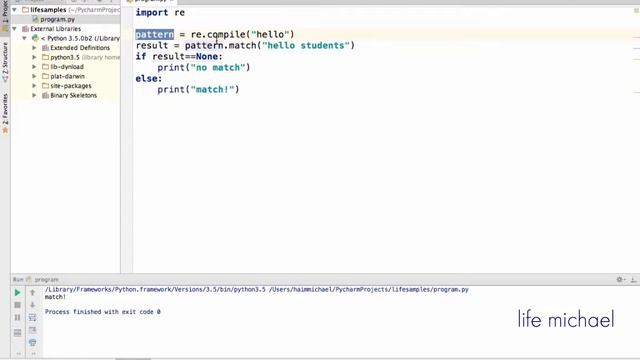Viewport: 640px width, 360px height.
Task: Click the if result==None: line
Action: pos(179,56)
